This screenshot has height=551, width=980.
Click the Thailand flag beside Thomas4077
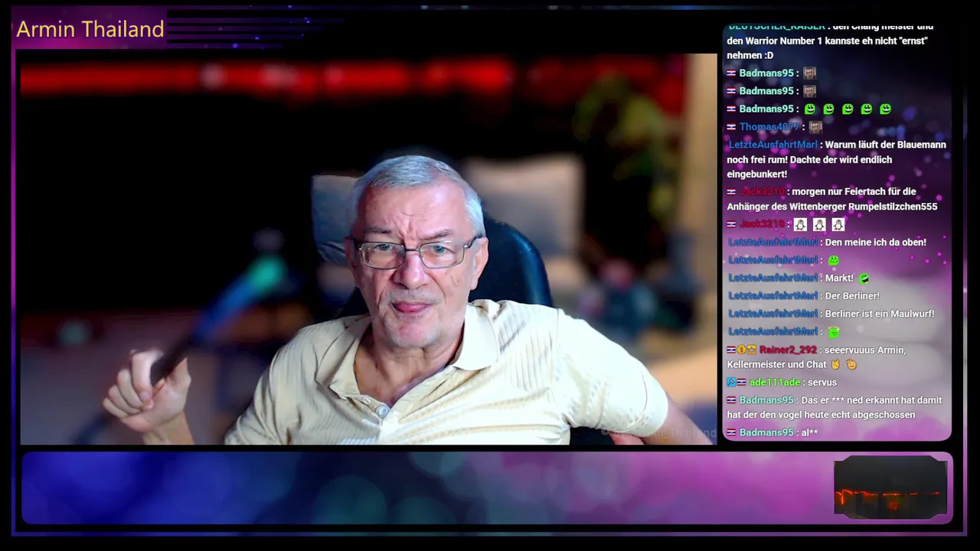(x=731, y=127)
